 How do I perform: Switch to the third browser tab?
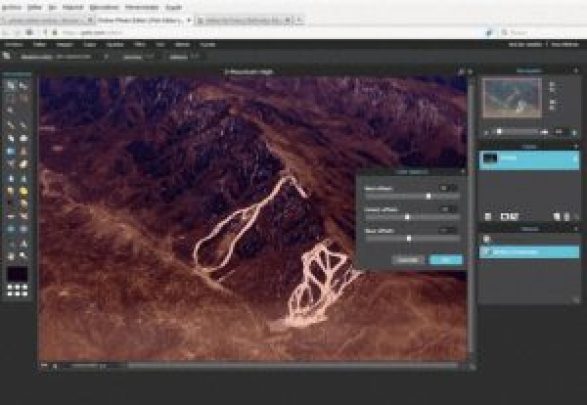pyautogui.click(x=244, y=20)
